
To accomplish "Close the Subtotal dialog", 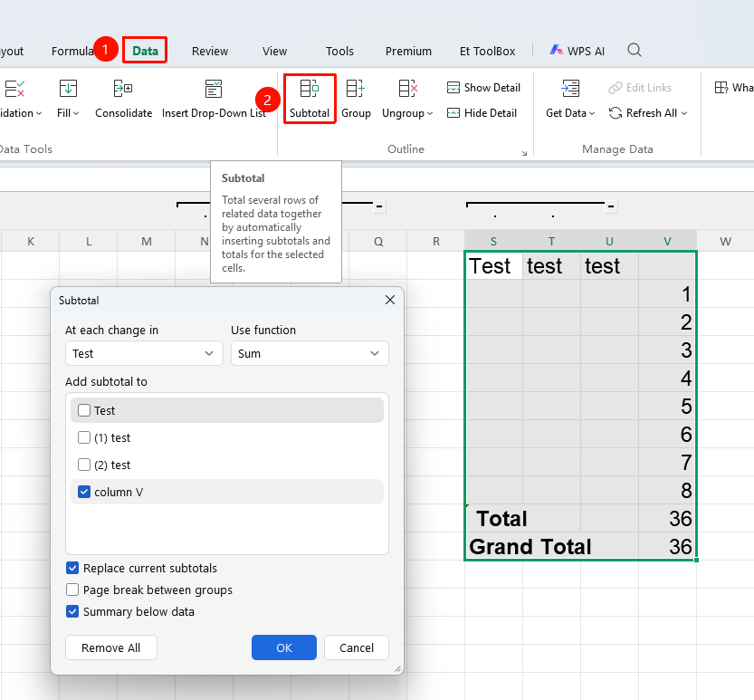I will point(390,301).
